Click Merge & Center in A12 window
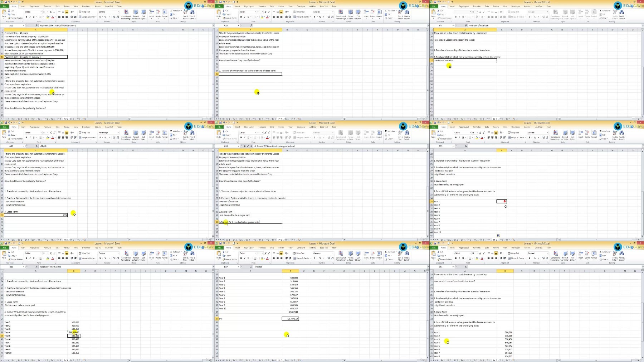Screen dimensions: 644x362 [x=87, y=17]
